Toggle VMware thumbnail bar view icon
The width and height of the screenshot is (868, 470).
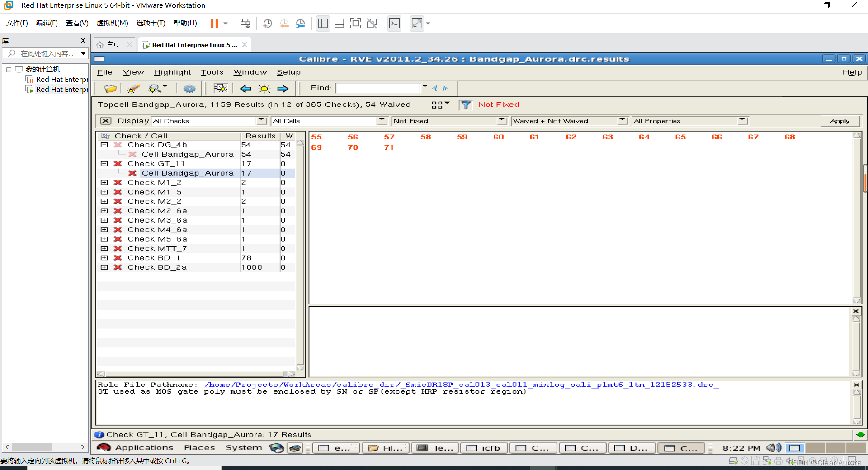point(339,23)
